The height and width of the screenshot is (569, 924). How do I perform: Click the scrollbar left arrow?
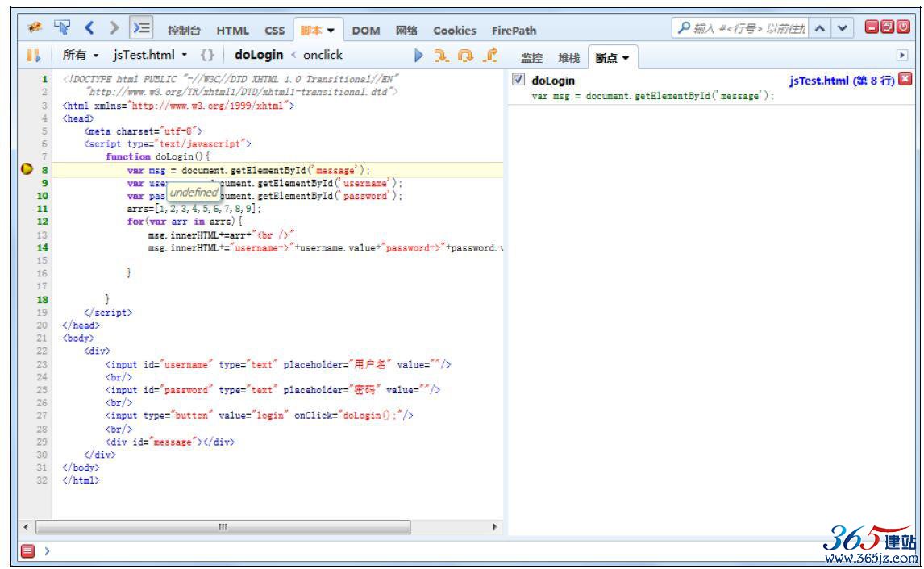(25, 526)
